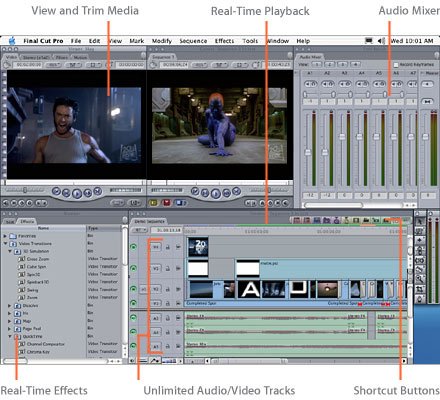The width and height of the screenshot is (440, 400).
Task: Expand the Favorites bin
Action: click(x=5, y=236)
